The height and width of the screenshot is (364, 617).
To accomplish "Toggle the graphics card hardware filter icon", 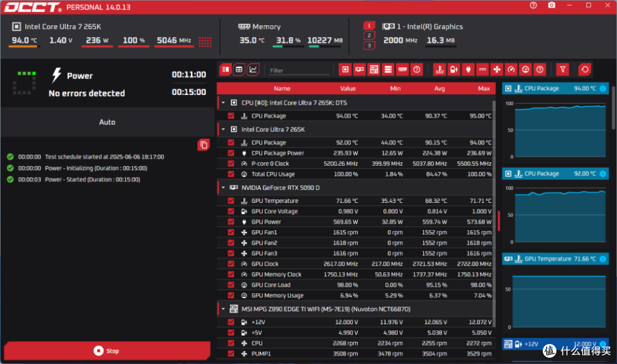I will tap(359, 70).
